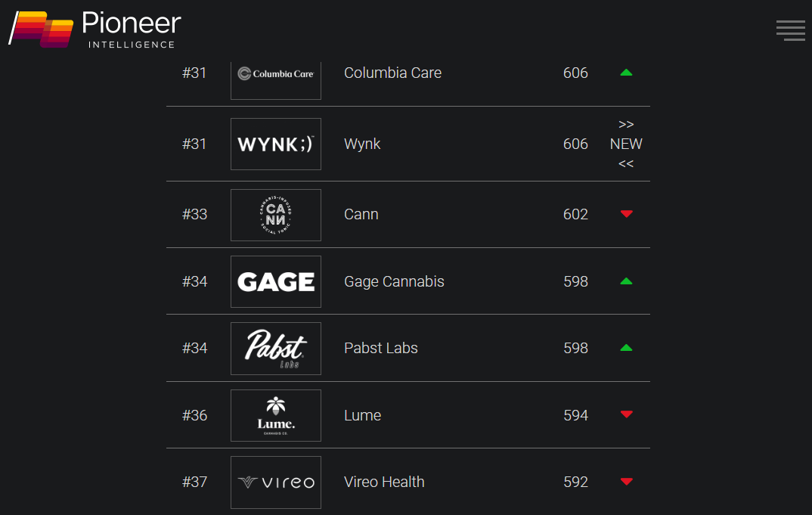Click green up arrow for Pabst Labs
The height and width of the screenshot is (515, 812).
(626, 348)
